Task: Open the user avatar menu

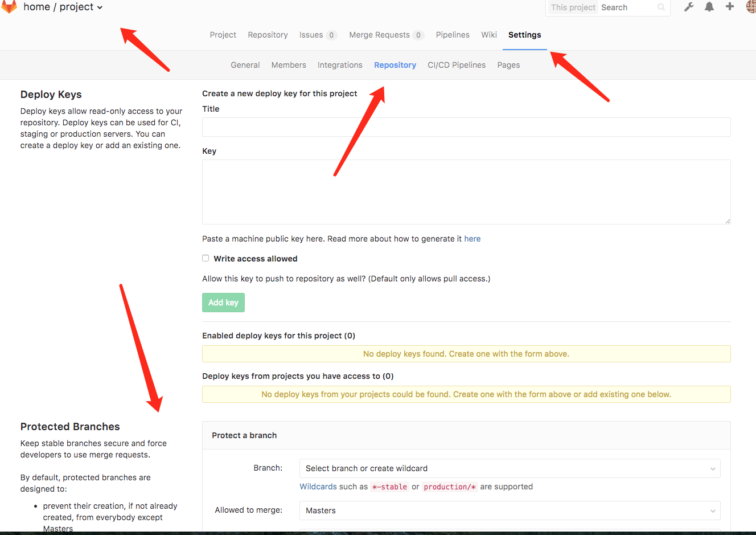Action: click(x=751, y=7)
